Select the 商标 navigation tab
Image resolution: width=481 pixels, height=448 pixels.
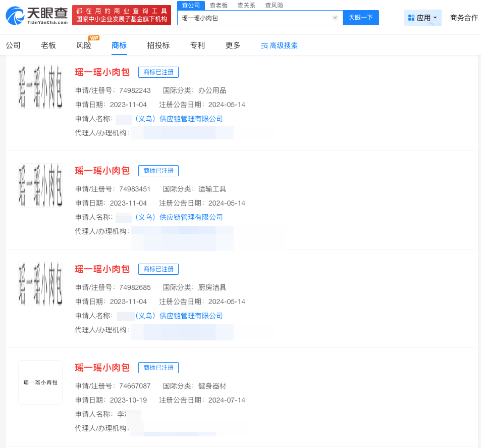(119, 45)
